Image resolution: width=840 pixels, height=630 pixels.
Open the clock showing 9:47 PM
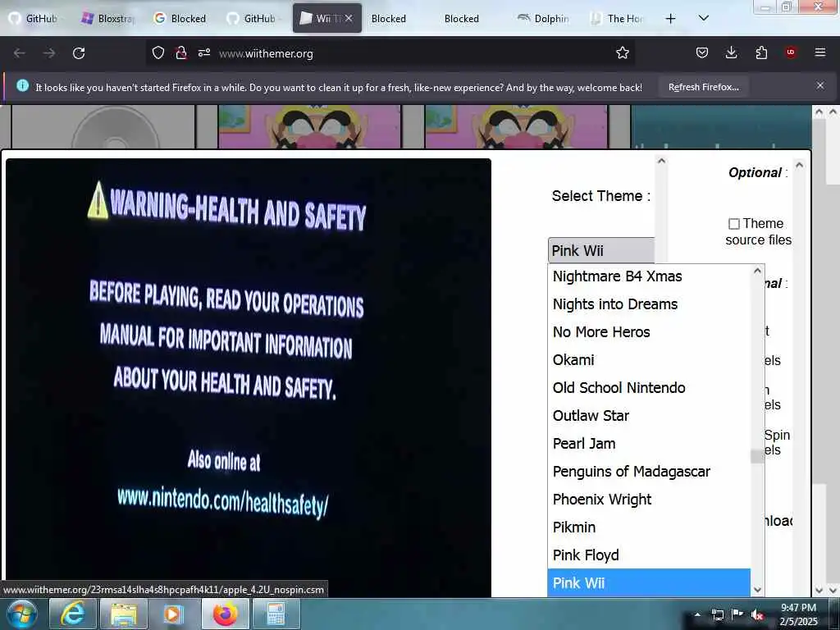[798, 614]
